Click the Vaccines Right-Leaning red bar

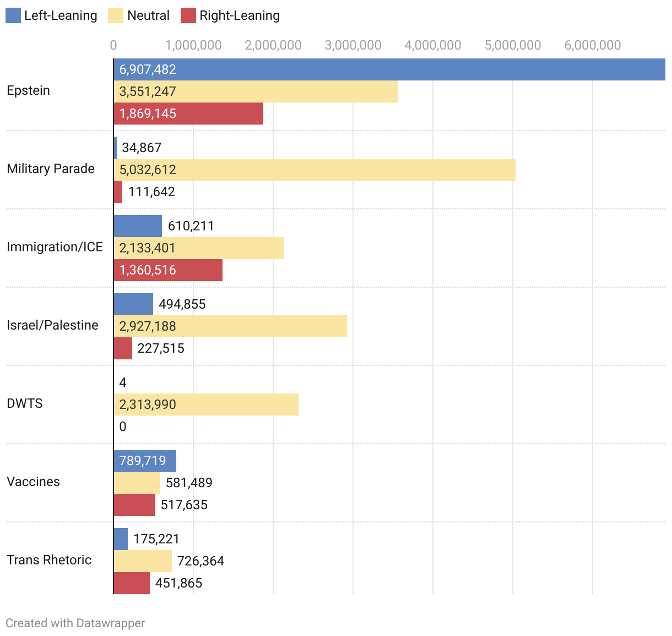pos(134,505)
